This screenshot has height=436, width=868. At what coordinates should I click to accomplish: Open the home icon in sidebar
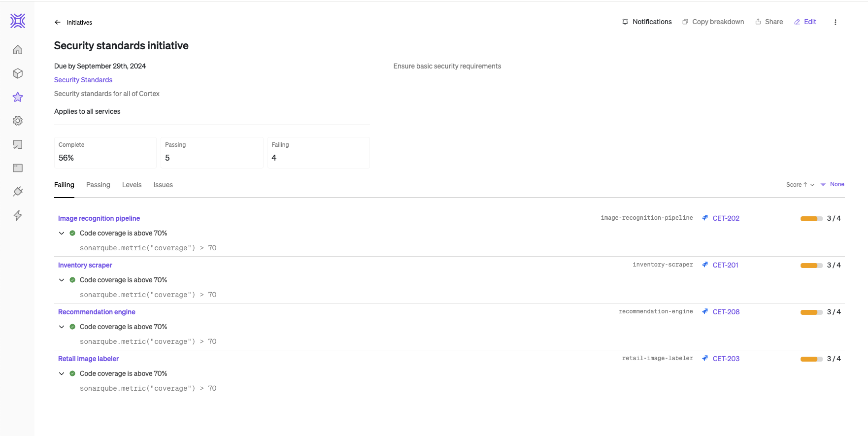click(x=18, y=50)
